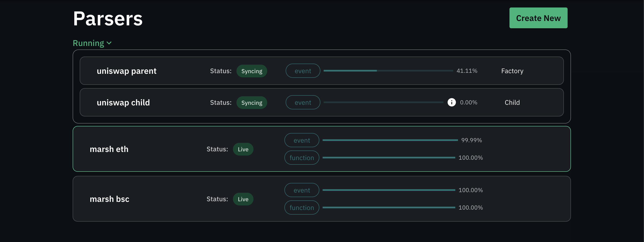Click Live status badge on marsh eth
Viewport: 644px width, 242px height.
point(243,149)
